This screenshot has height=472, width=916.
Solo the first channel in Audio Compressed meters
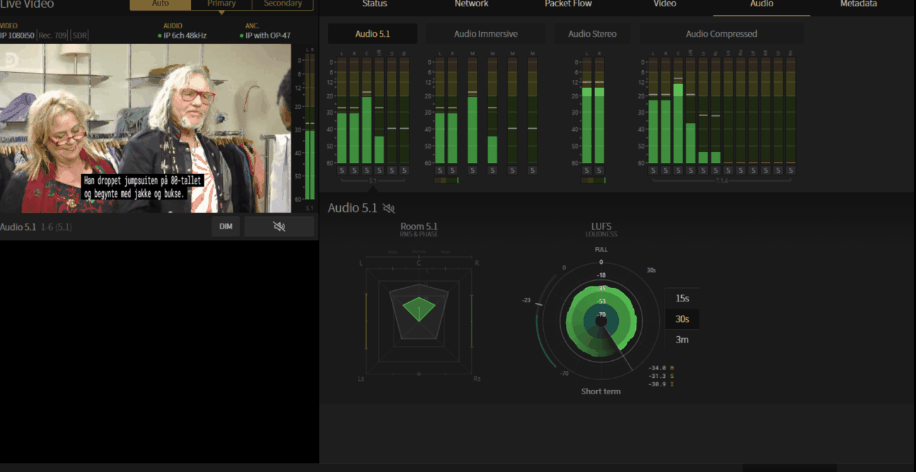pyautogui.click(x=653, y=171)
